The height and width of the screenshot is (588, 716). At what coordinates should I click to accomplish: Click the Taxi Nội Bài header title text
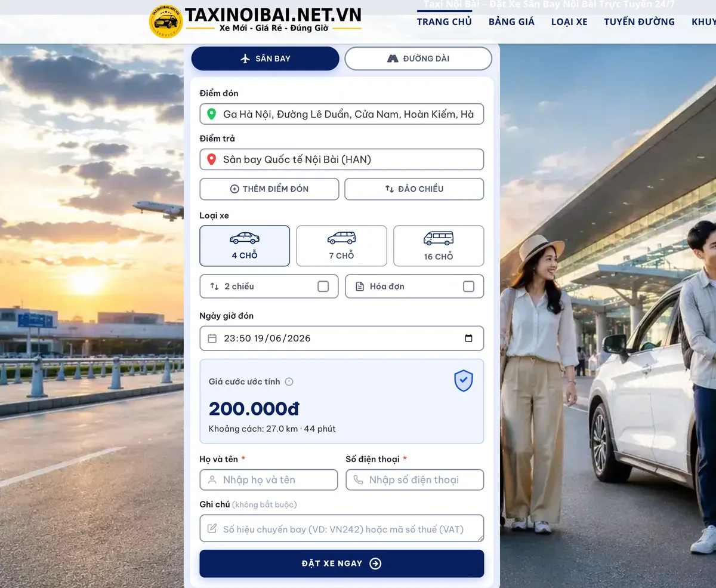tap(550, 5)
